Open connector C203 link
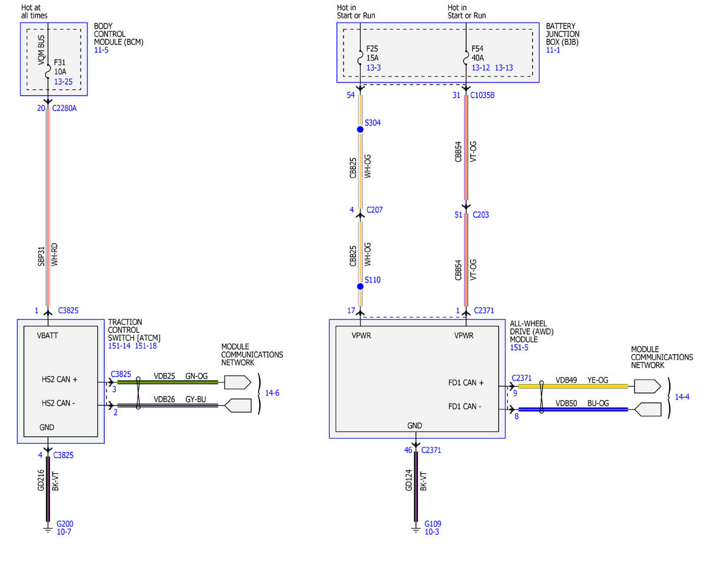 pos(480,215)
